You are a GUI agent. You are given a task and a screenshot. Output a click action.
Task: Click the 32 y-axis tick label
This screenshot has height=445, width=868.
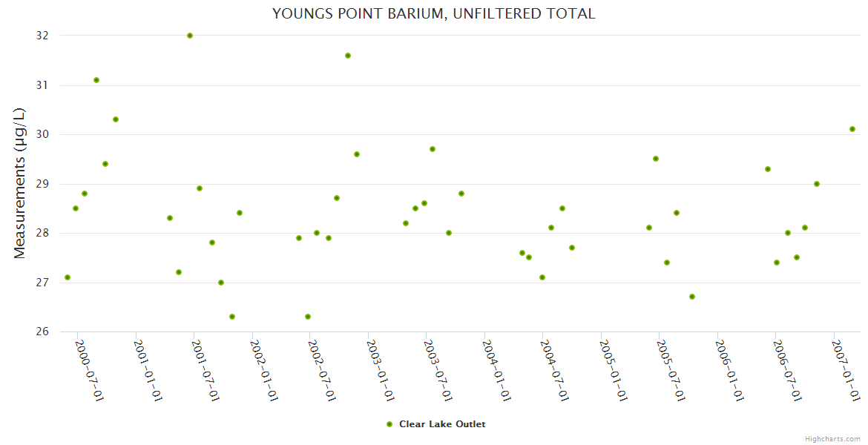click(x=42, y=36)
